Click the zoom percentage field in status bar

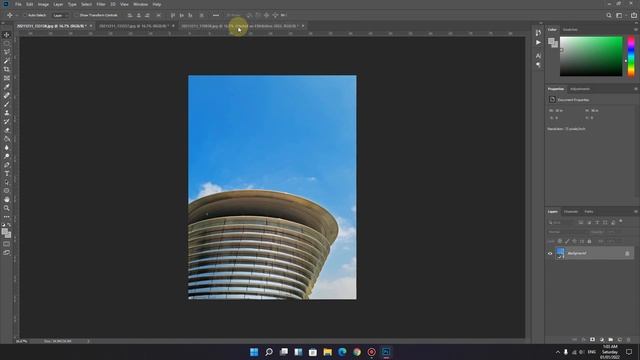tap(22, 341)
